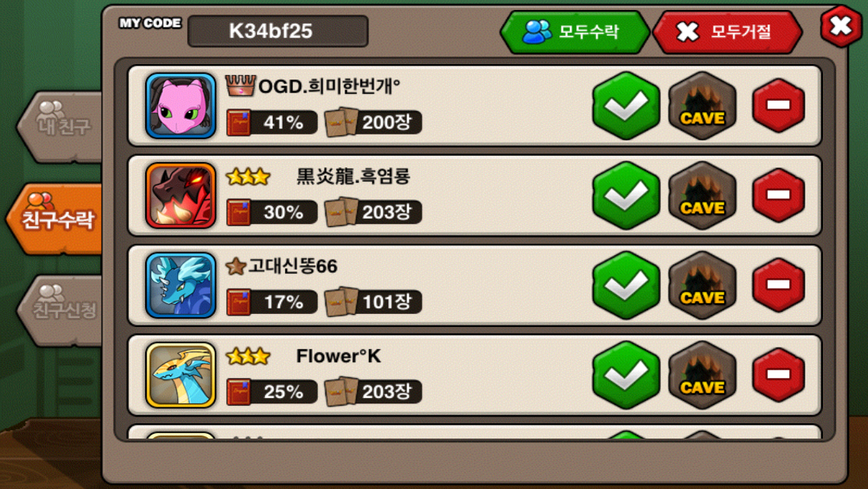The width and height of the screenshot is (868, 489).
Task: Accept friend request from OGD.희미한번개°
Action: click(x=626, y=105)
